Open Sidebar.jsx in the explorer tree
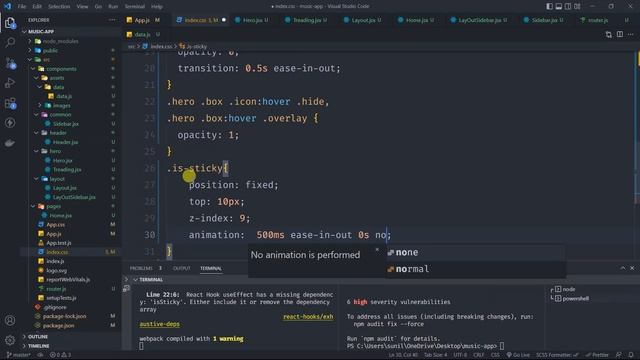The width and height of the screenshot is (640, 360). click(x=65, y=124)
